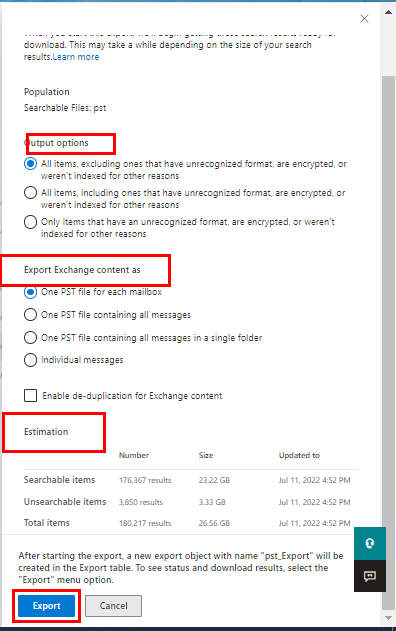Viewport: 396px width, 631px height.
Task: Click the Searchable items estimation row
Action: point(191,480)
